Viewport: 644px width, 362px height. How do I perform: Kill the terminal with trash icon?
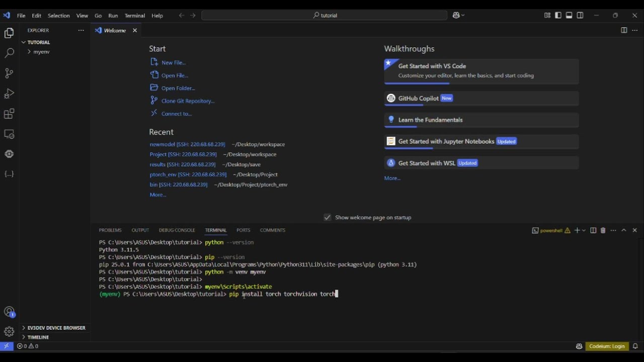[603, 230]
